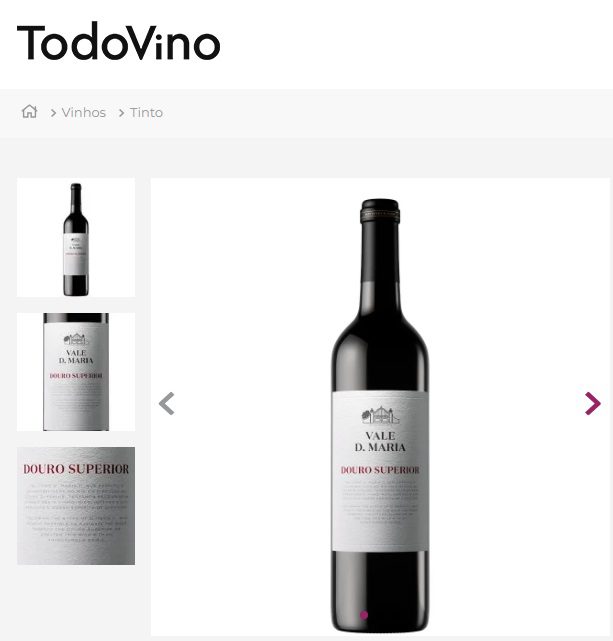Click the main Vale D. Maria bottle image
The width and height of the screenshot is (613, 641).
(380, 415)
